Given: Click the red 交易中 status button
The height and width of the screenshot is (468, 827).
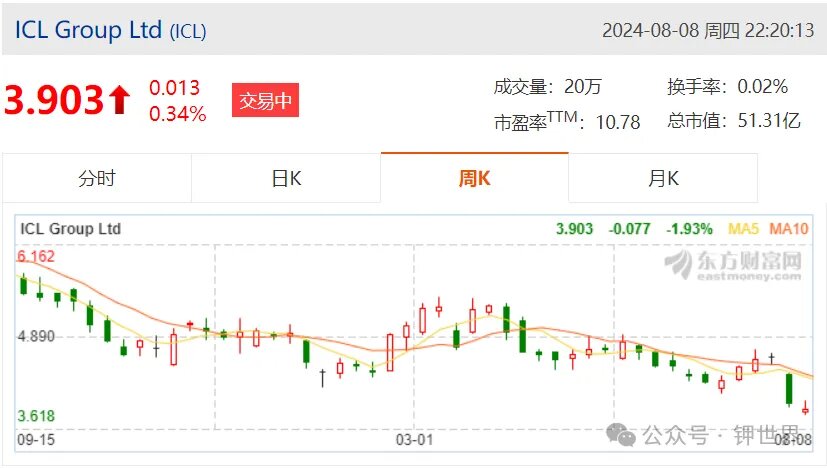Looking at the screenshot, I should coord(265,100).
